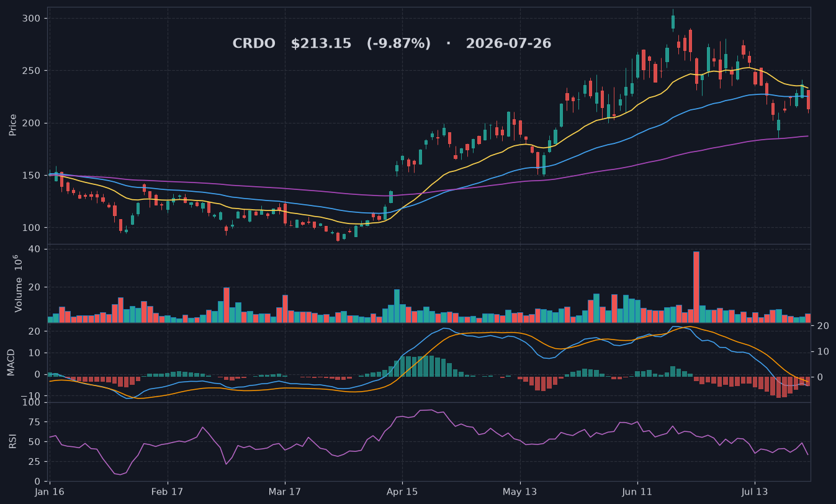
Task: Click the Jul 13 date axis label
Action: 755,492
